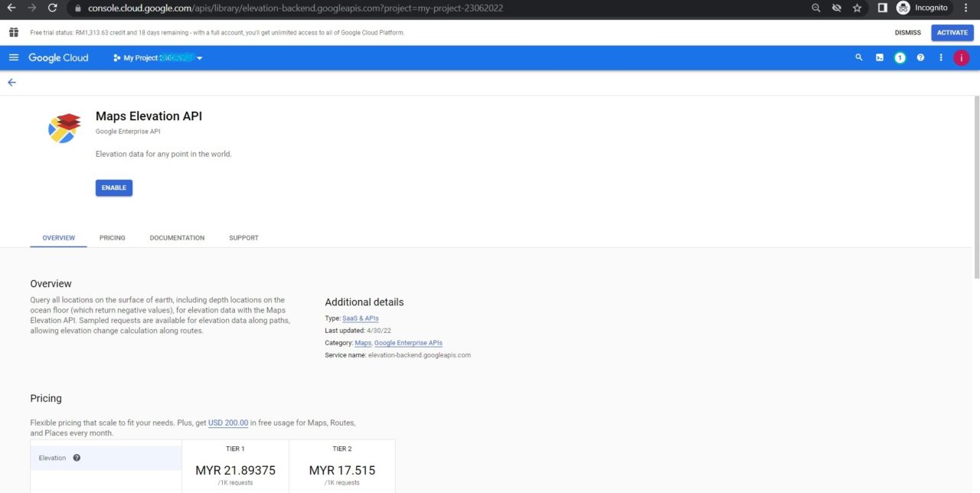Viewport: 980px width, 493px height.
Task: Open the Google Cloud navigation menu
Action: (14, 57)
